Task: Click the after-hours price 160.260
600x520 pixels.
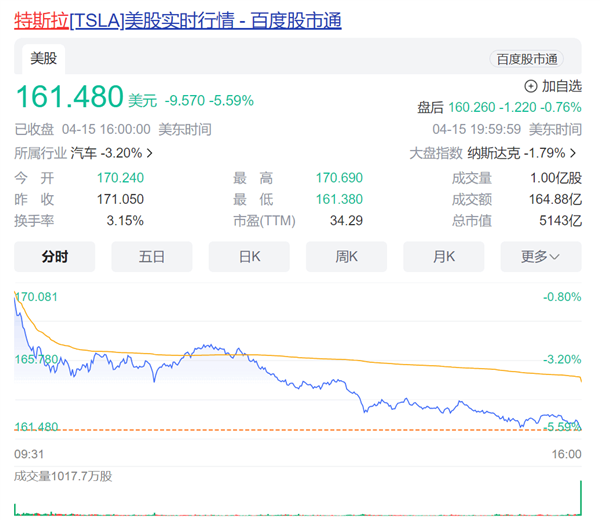Action: (472, 107)
